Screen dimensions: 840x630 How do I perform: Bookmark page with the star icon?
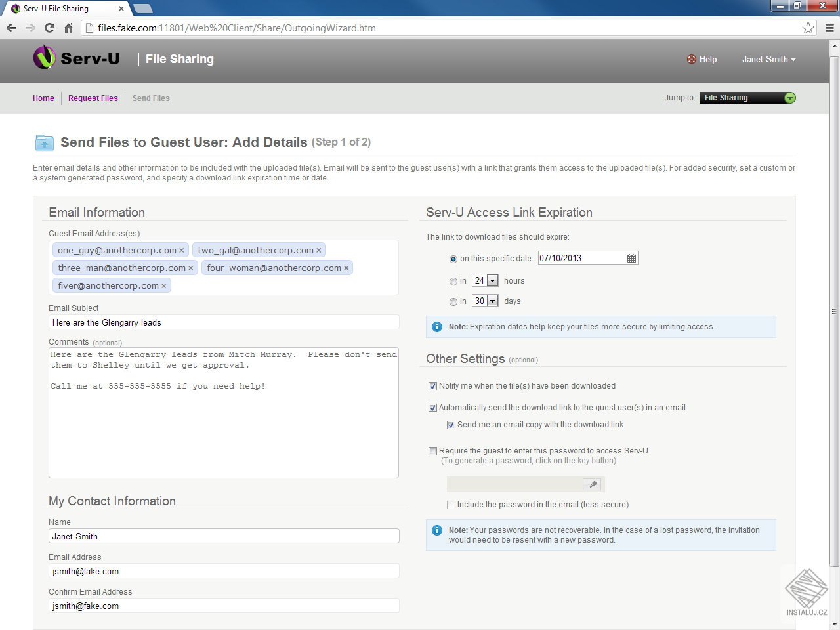(x=808, y=28)
